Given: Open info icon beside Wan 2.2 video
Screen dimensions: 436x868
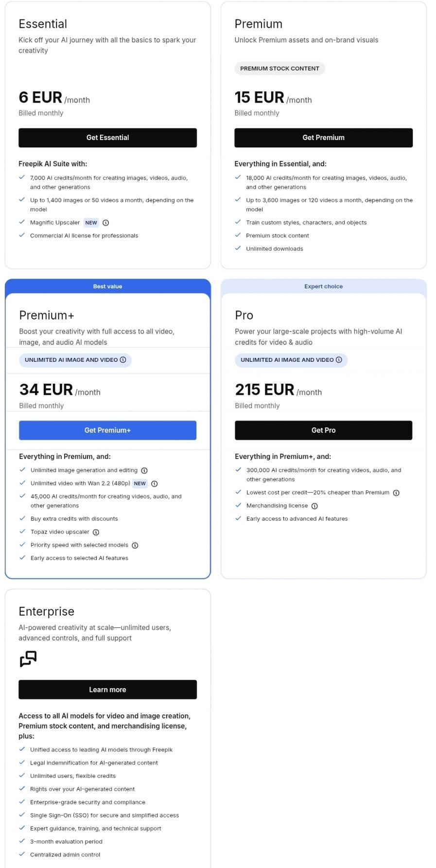Looking at the screenshot, I should (155, 484).
